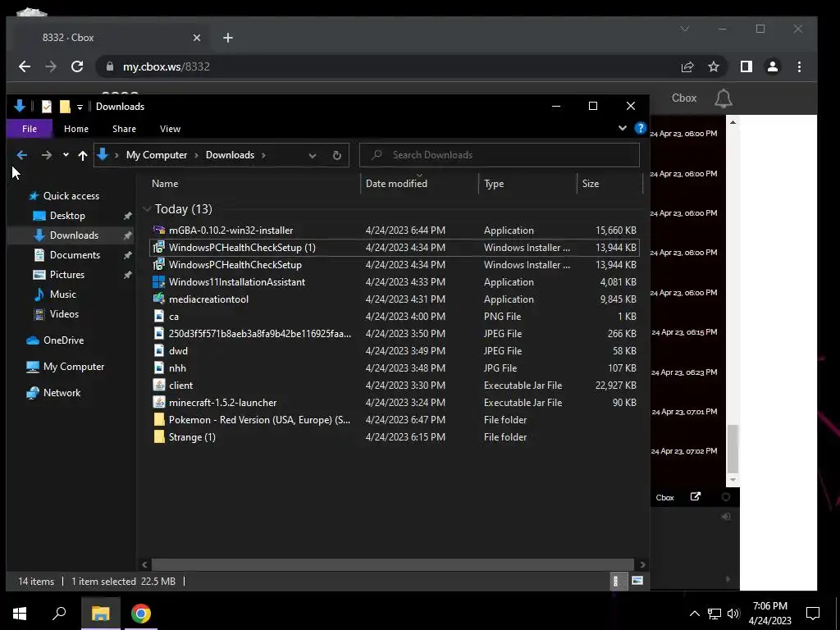Image resolution: width=840 pixels, height=630 pixels.
Task: Open taskbar search magnifier
Action: pyautogui.click(x=59, y=614)
